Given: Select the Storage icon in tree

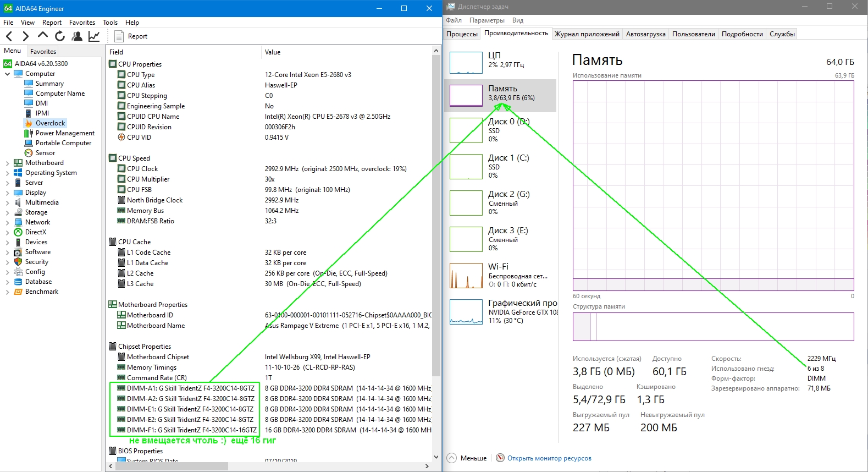Looking at the screenshot, I should tap(18, 212).
